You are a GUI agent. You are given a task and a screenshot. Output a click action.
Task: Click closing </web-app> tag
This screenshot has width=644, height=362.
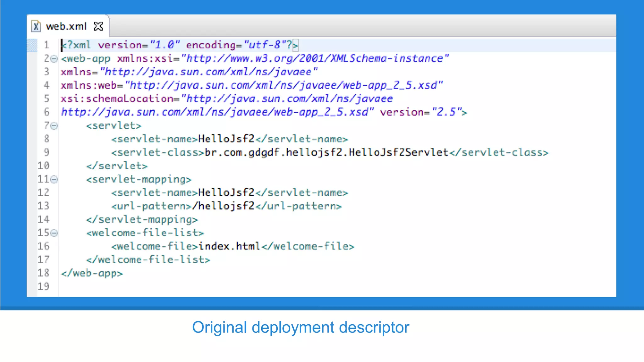click(x=92, y=273)
